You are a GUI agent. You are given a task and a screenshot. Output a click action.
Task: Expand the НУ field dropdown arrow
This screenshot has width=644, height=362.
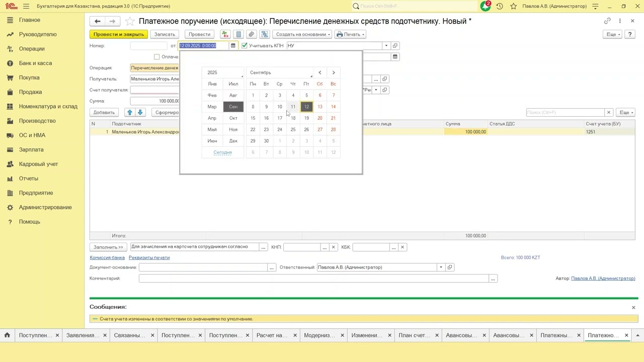386,46
